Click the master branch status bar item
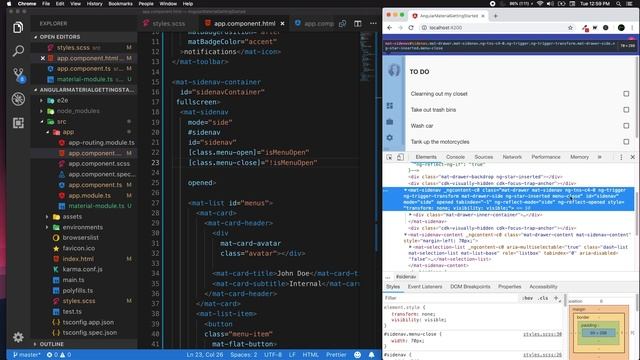The height and width of the screenshot is (360, 640). coord(27,355)
